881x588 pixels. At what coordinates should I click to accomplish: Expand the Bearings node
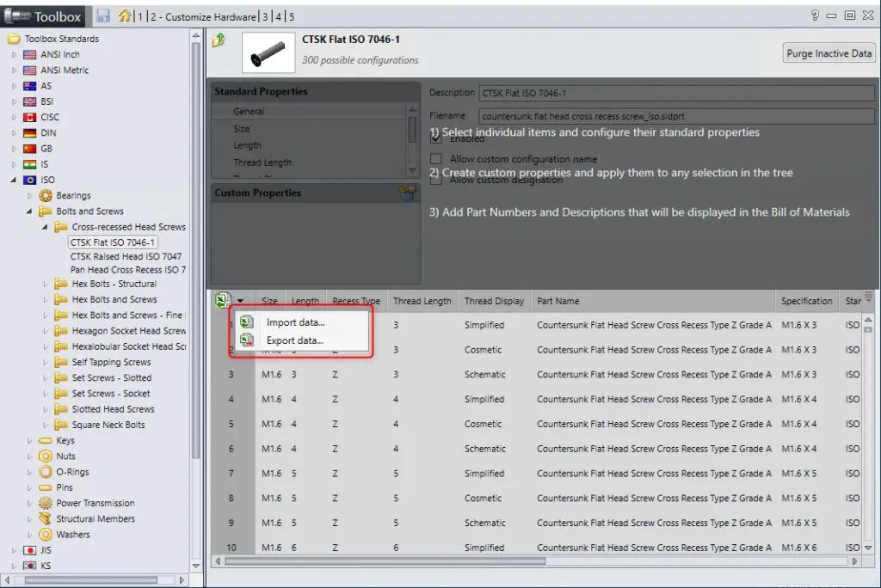(x=30, y=195)
